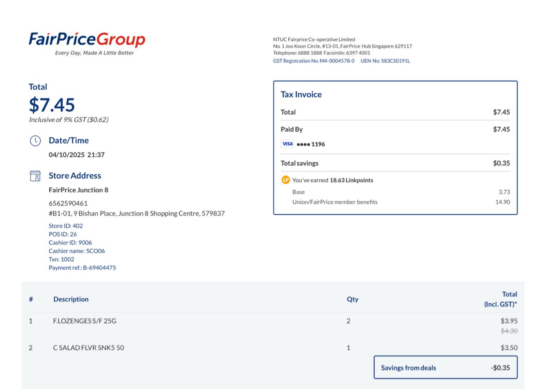
Task: Click the C SALAD FLVR SNK5 50 item
Action: click(88, 348)
